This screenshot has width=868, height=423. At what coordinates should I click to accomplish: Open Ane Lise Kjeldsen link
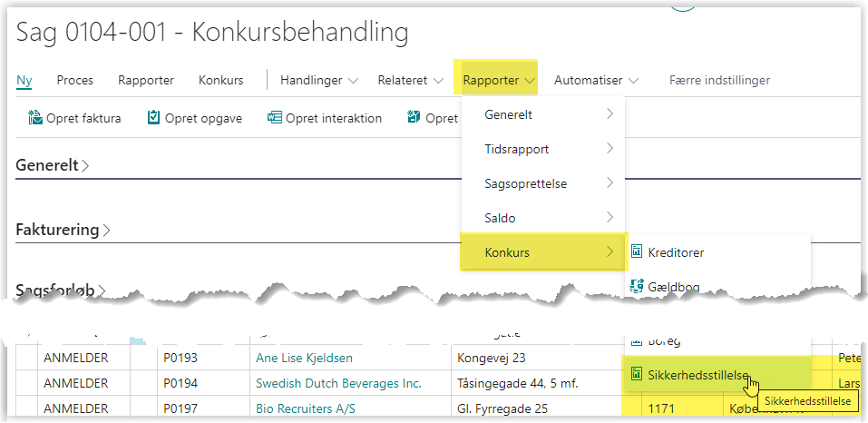pos(304,358)
